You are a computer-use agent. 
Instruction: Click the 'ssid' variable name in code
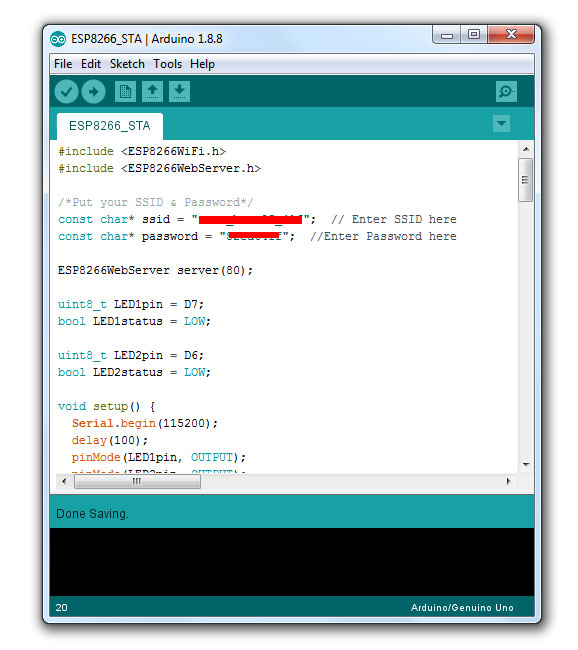pos(156,220)
